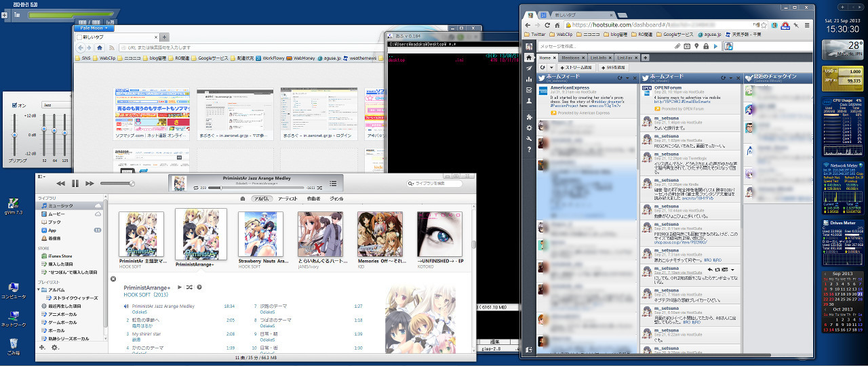Switch to the Mentions tab in HootSuite
The height and width of the screenshot is (366, 868).
point(570,58)
